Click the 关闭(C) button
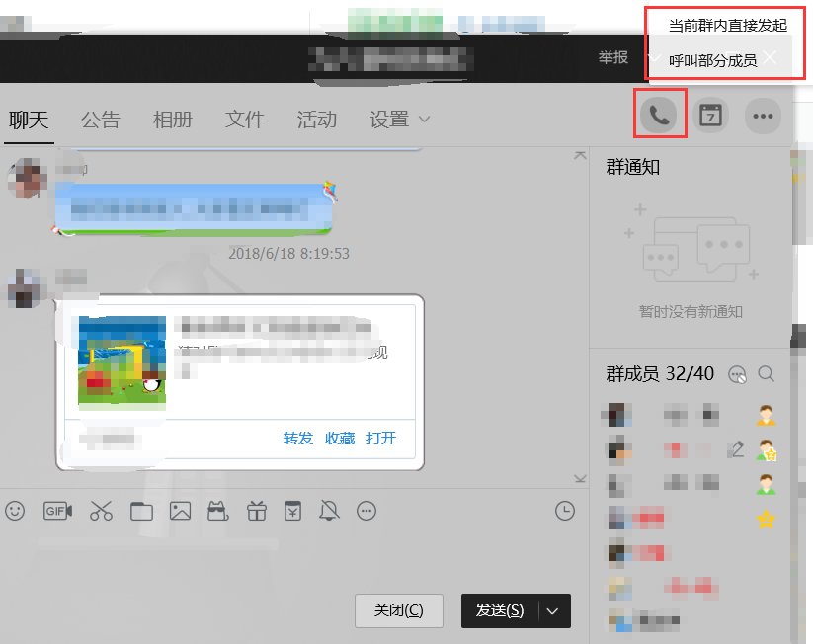813x644 pixels. 398,610
